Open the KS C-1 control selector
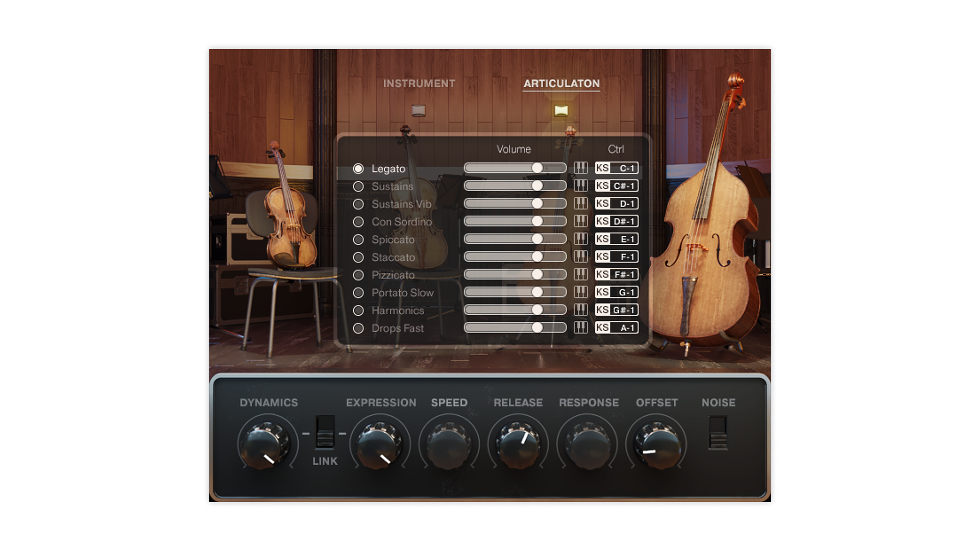 pyautogui.click(x=617, y=168)
